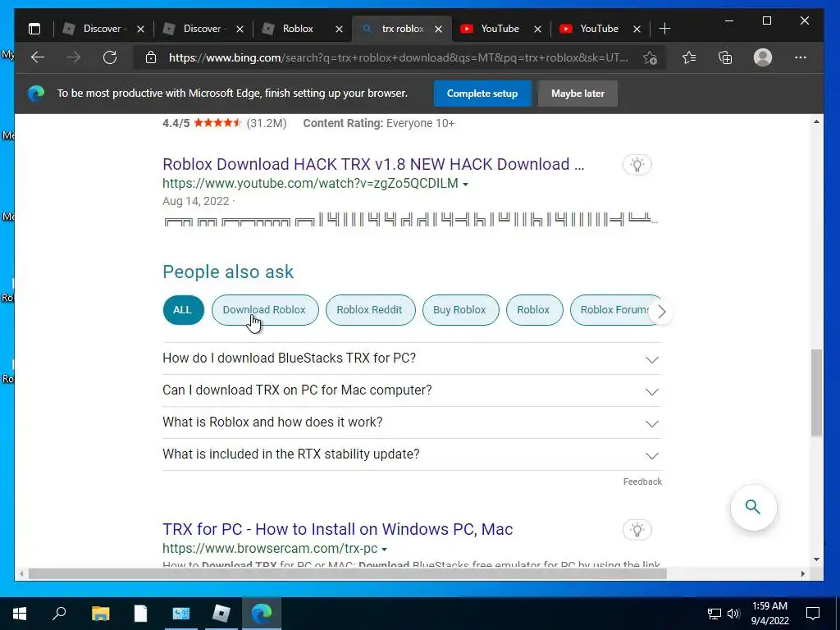Expand Can I download TRX on Mac question
Screen dimensions: 840x630
(x=412, y=390)
